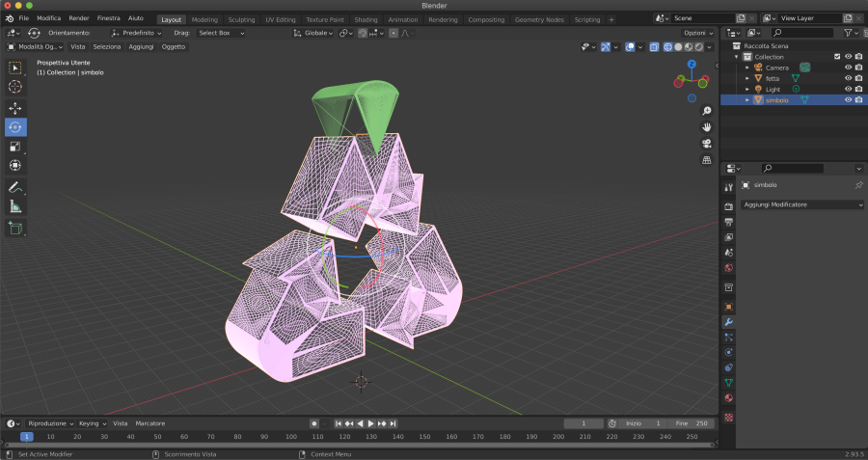Screen dimensions: 868x460
Task: Open the Aggiungi Modificatore dropdown
Action: (x=802, y=204)
